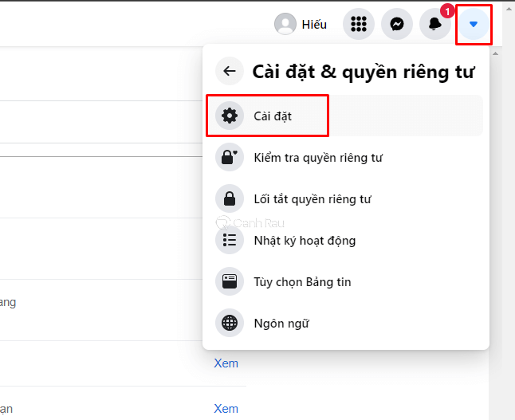Select Kiểm tra quyền riêng tư

345,157
